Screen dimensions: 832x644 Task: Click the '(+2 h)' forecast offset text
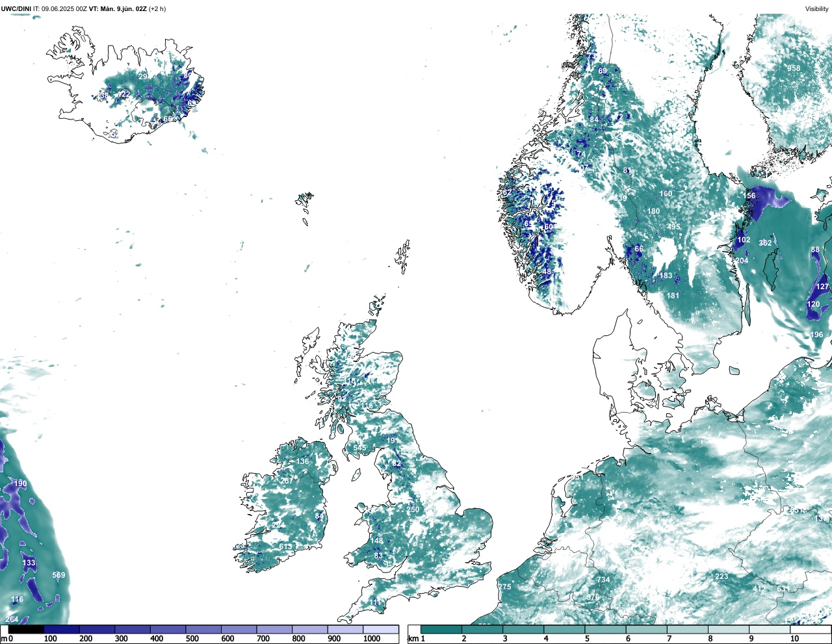click(157, 9)
